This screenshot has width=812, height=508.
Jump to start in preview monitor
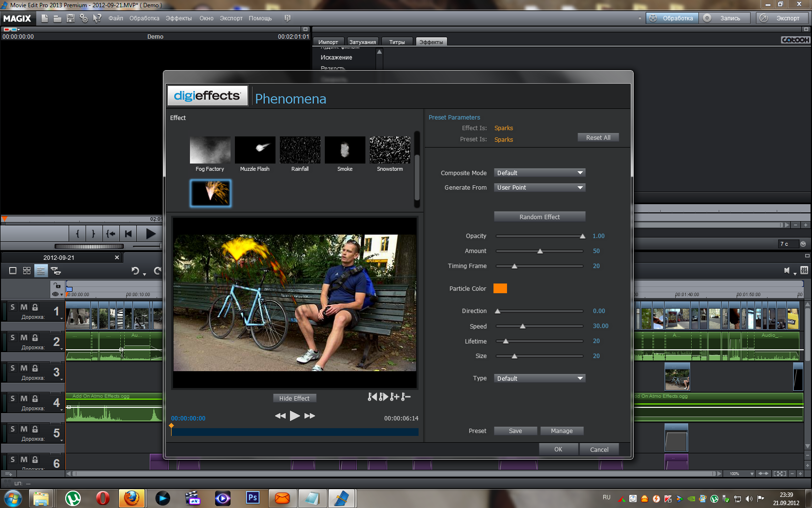(128, 234)
